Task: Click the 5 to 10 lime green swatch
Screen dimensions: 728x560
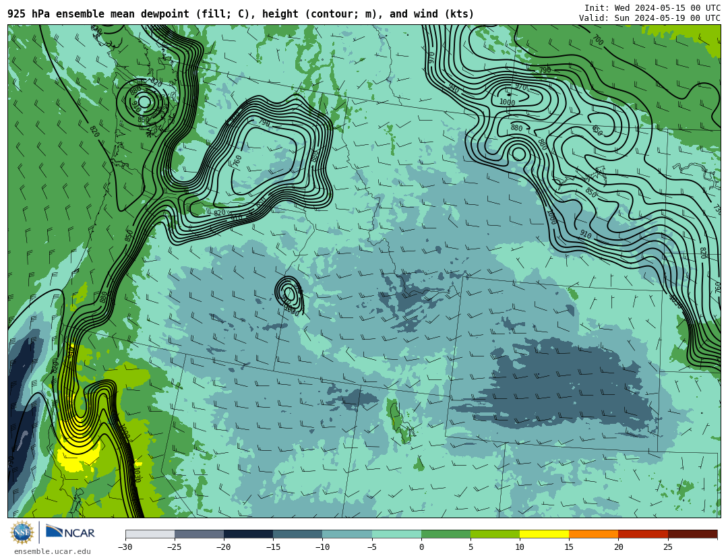Action: click(495, 534)
